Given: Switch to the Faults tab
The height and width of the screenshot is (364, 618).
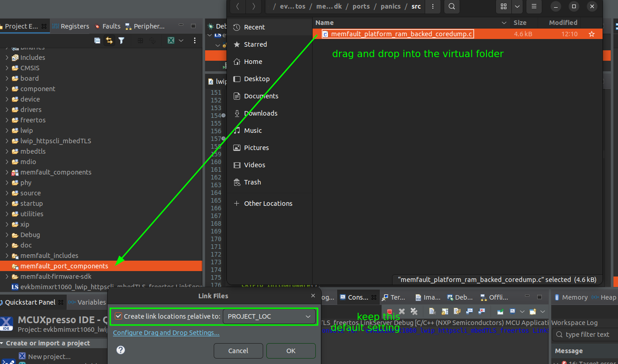Looking at the screenshot, I should pos(108,26).
